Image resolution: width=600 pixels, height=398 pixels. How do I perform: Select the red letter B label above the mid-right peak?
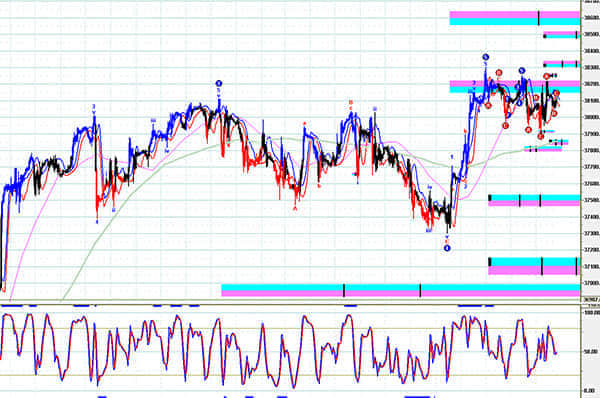pyautogui.click(x=350, y=103)
